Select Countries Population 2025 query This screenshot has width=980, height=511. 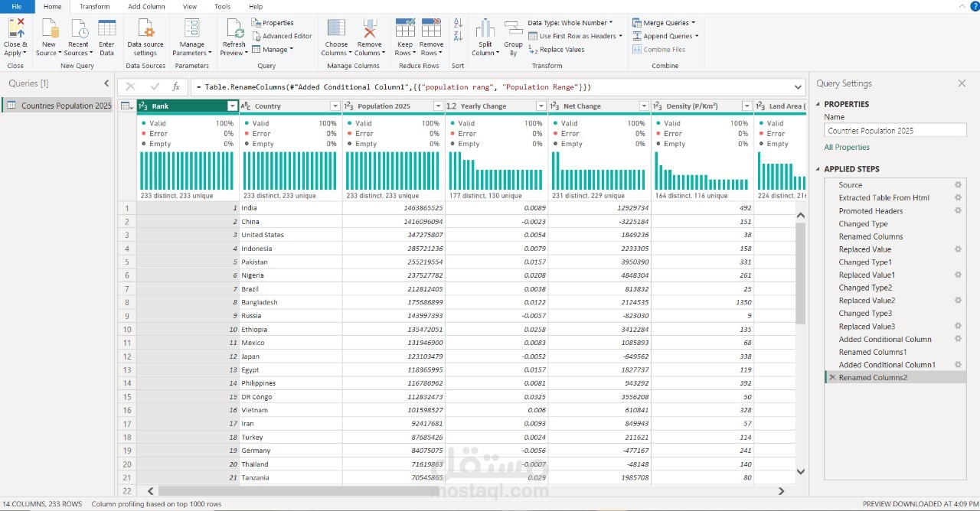(x=59, y=106)
